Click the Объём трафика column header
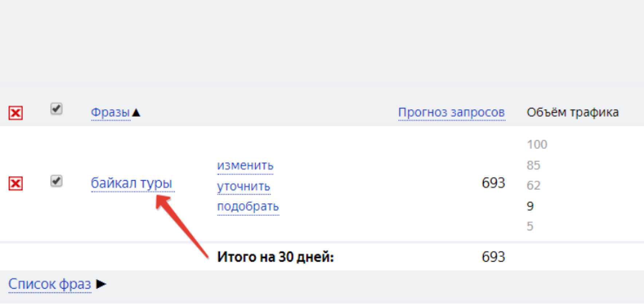 572,112
